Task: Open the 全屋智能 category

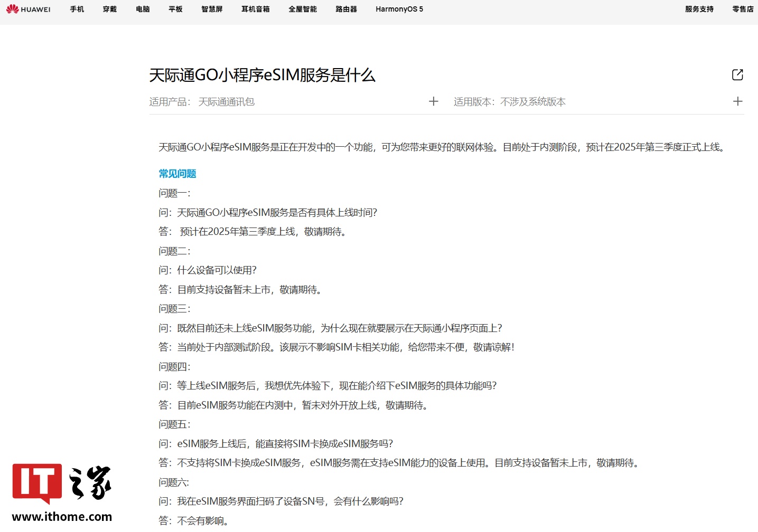Action: (x=302, y=9)
